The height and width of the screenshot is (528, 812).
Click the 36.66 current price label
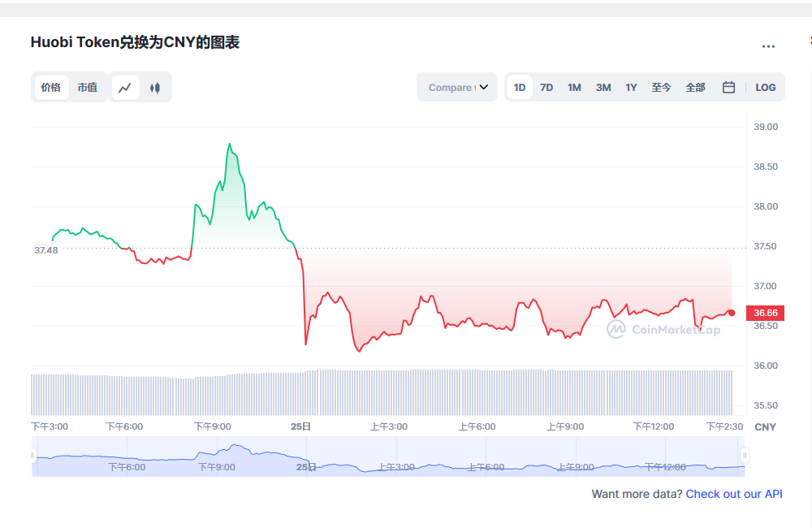pyautogui.click(x=766, y=313)
